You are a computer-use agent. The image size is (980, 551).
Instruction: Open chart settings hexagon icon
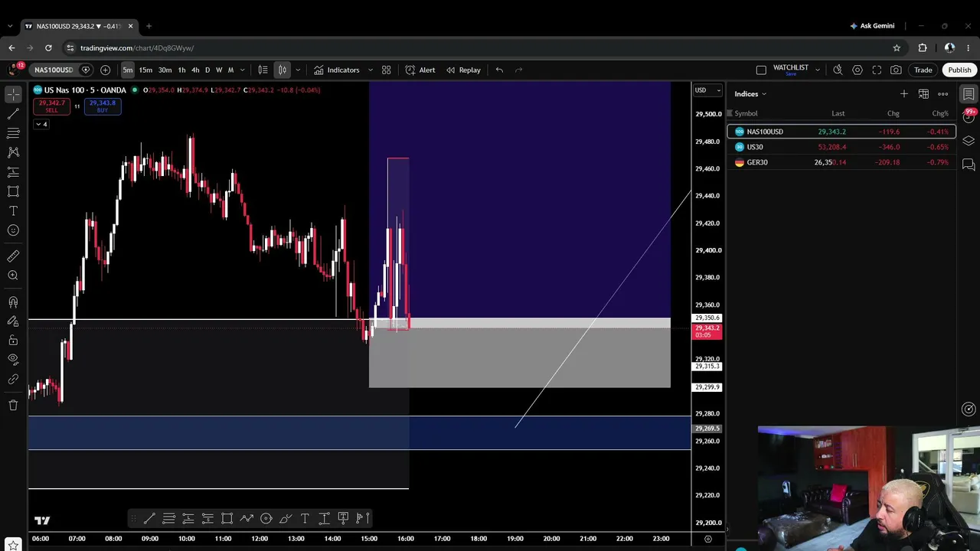[x=857, y=70]
